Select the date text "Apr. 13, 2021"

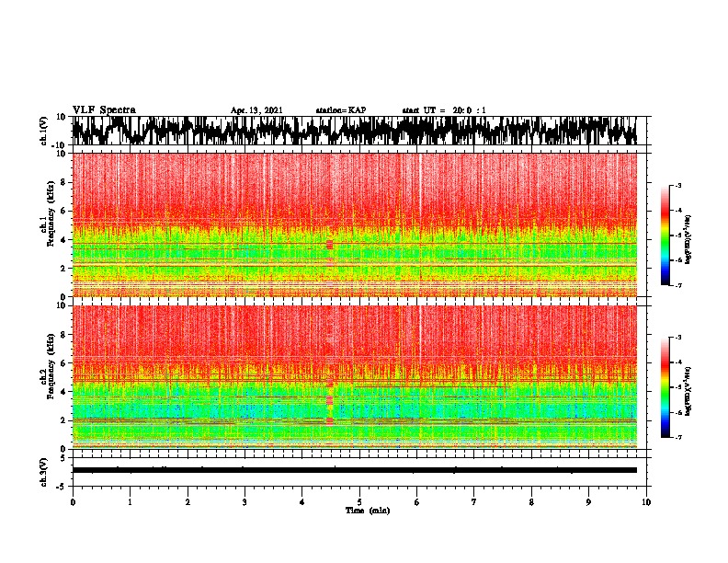click(256, 110)
